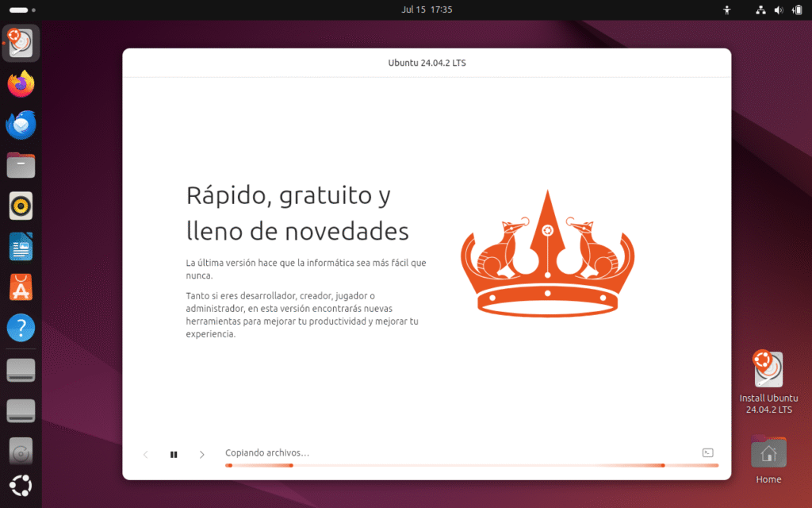The height and width of the screenshot is (508, 812).
Task: Open the first mounted drive icon in dock
Action: point(21,370)
